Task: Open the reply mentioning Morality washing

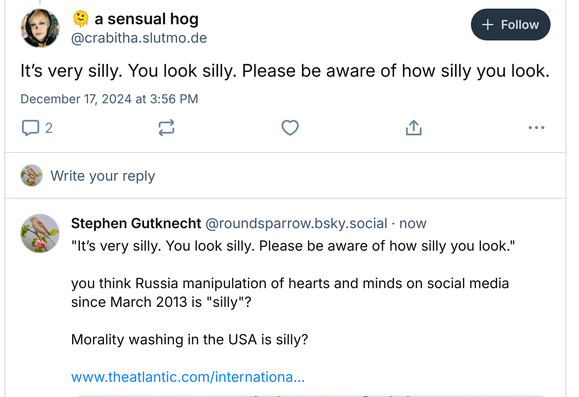Action: click(189, 339)
